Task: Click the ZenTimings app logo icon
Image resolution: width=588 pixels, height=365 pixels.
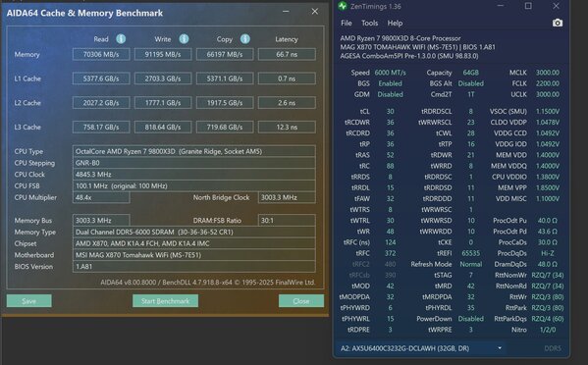Action: coord(342,6)
